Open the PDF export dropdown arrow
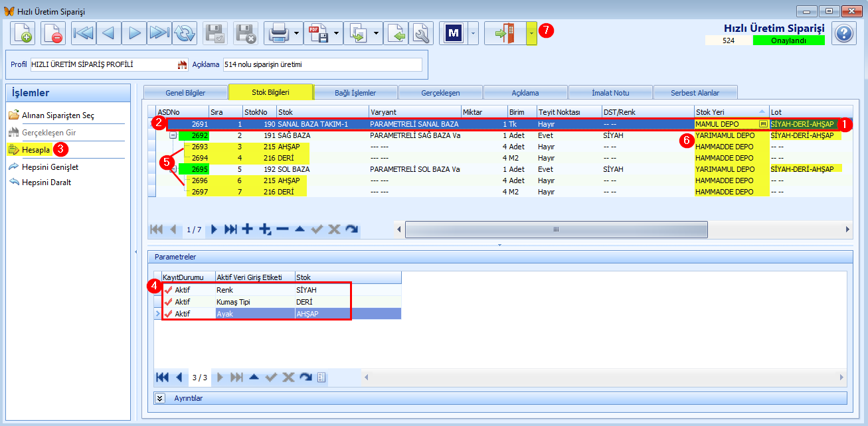The height and width of the screenshot is (426, 868). (337, 33)
